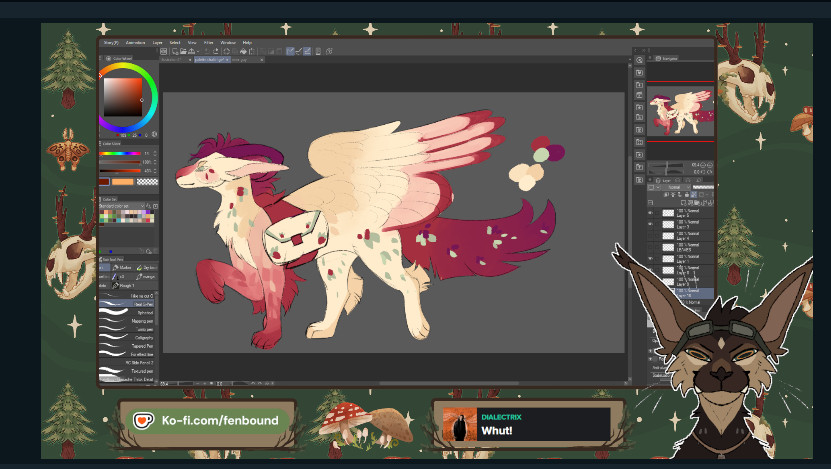The image size is (831, 469).
Task: Choose the Calligraphy brush
Action: [126, 338]
